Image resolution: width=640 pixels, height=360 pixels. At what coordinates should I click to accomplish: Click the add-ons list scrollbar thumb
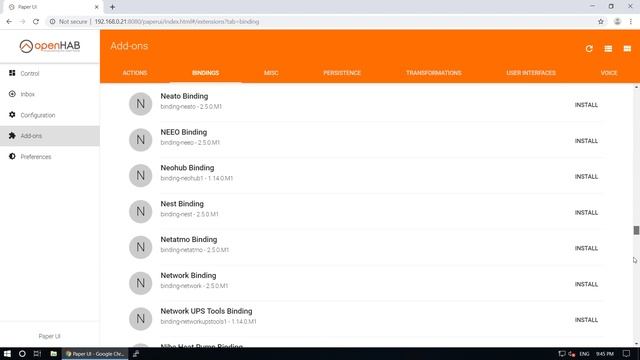point(636,230)
